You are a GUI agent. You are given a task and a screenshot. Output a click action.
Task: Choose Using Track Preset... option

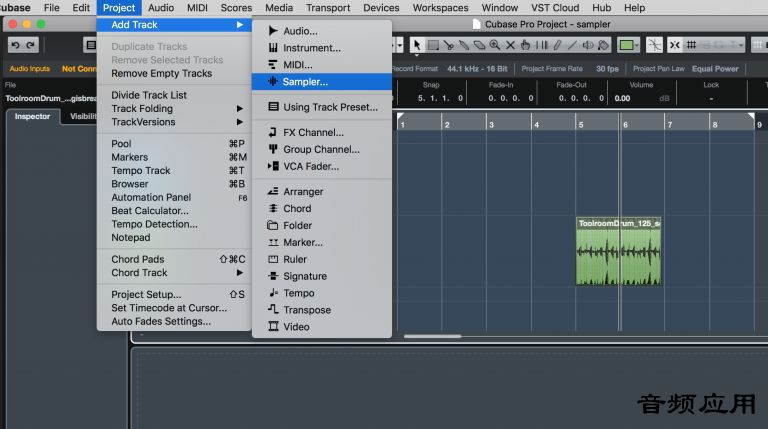pyautogui.click(x=322, y=107)
